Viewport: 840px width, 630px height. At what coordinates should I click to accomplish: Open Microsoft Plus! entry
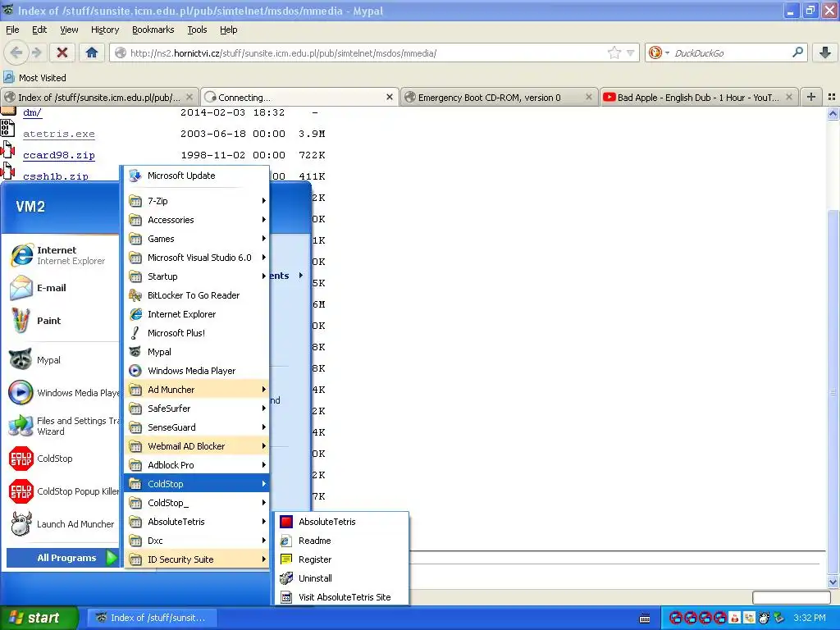[x=197, y=333]
